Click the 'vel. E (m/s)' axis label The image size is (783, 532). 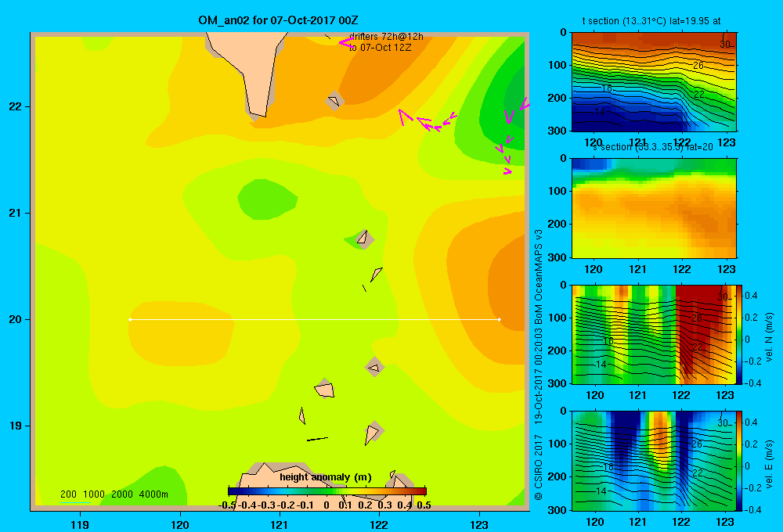[x=770, y=464]
